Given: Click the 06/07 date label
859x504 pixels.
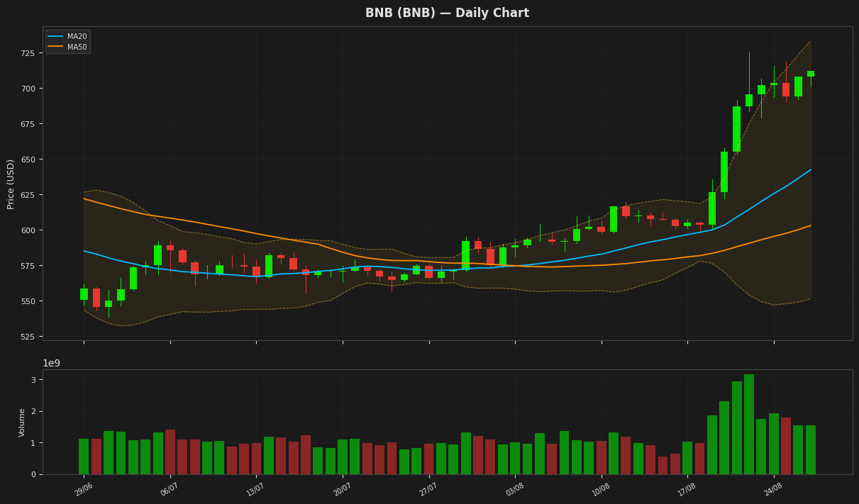Looking at the screenshot, I should [x=170, y=489].
